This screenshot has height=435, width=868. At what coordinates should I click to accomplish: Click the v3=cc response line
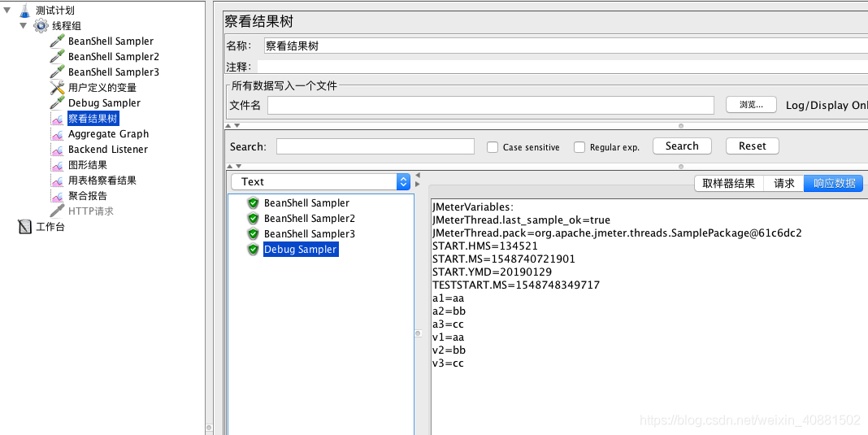point(448,363)
